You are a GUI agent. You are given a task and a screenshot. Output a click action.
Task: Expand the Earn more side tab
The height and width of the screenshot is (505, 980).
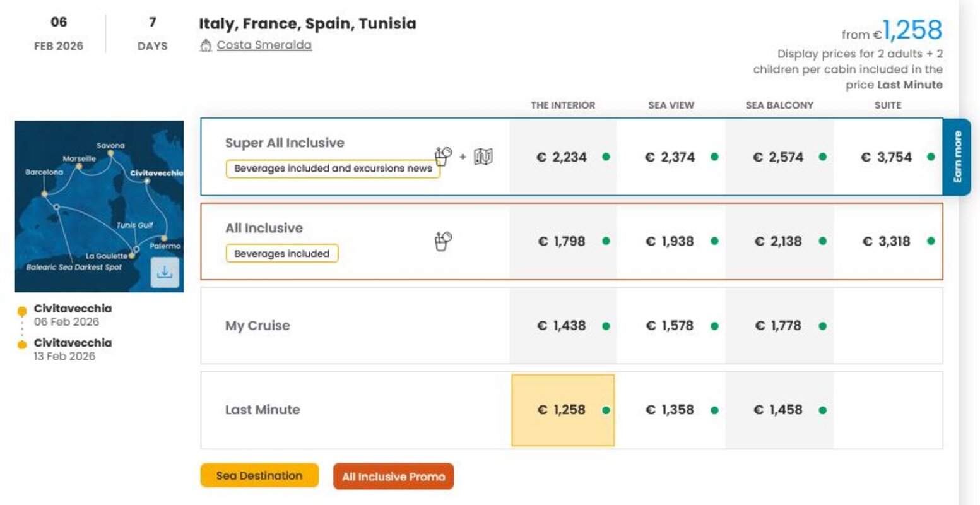pos(957,157)
